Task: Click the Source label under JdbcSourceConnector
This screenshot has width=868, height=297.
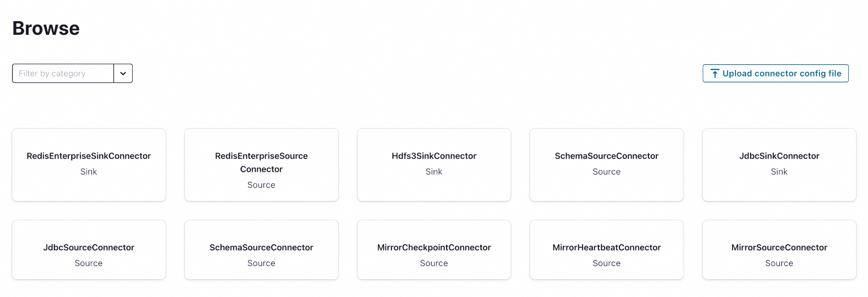Action: point(89,263)
